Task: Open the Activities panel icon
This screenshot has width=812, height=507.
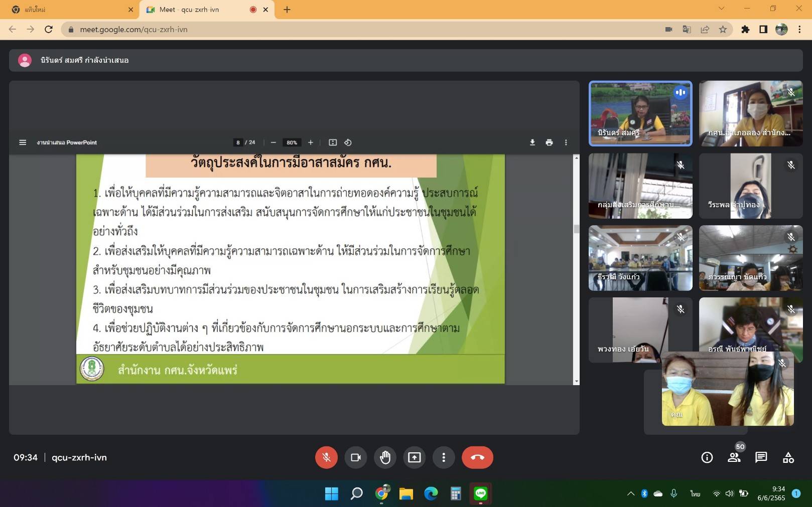Action: tap(788, 457)
